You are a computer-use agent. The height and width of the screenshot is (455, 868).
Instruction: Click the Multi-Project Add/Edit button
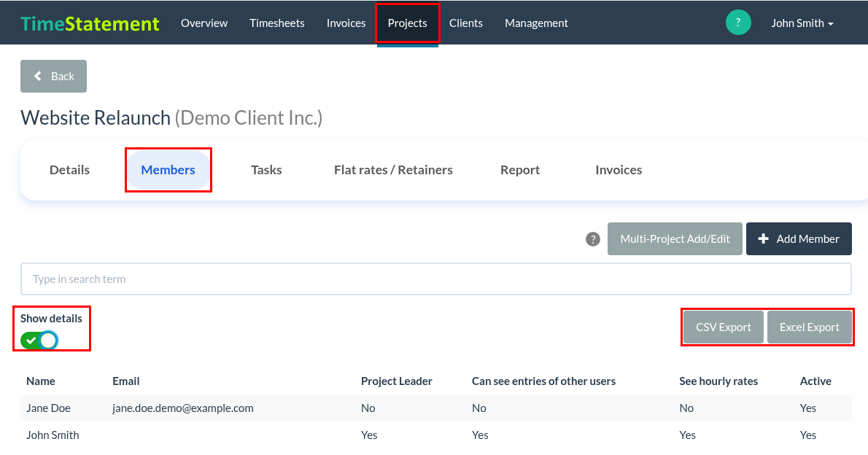point(675,239)
